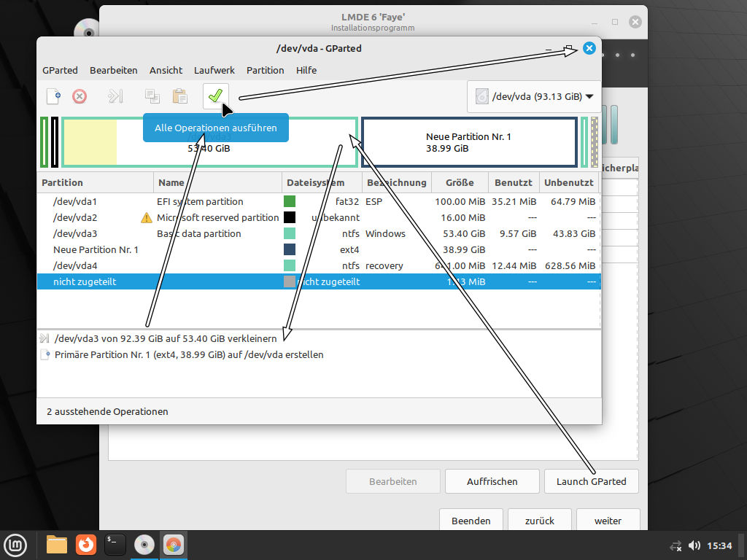Click the copy partition toolbar icon
The height and width of the screenshot is (560, 747).
tap(152, 96)
